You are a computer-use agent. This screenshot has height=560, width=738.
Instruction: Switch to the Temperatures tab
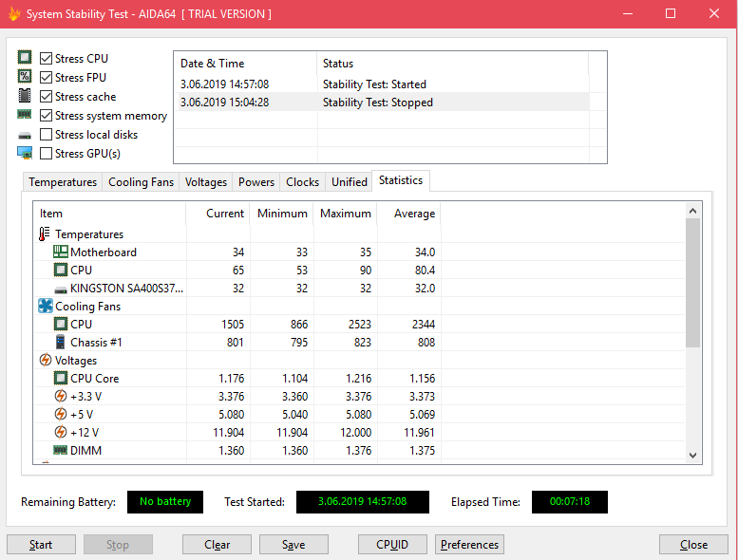pos(63,182)
